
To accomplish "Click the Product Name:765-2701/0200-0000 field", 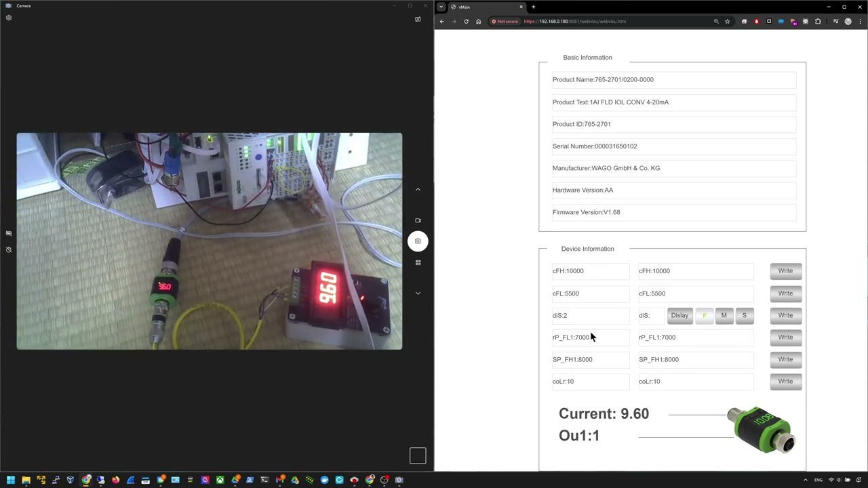I will pos(674,80).
